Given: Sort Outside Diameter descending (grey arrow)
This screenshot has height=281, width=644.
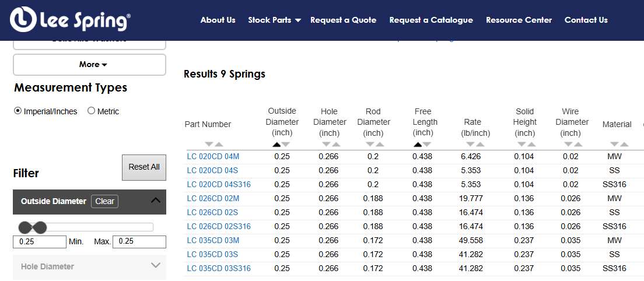Looking at the screenshot, I should click(286, 145).
